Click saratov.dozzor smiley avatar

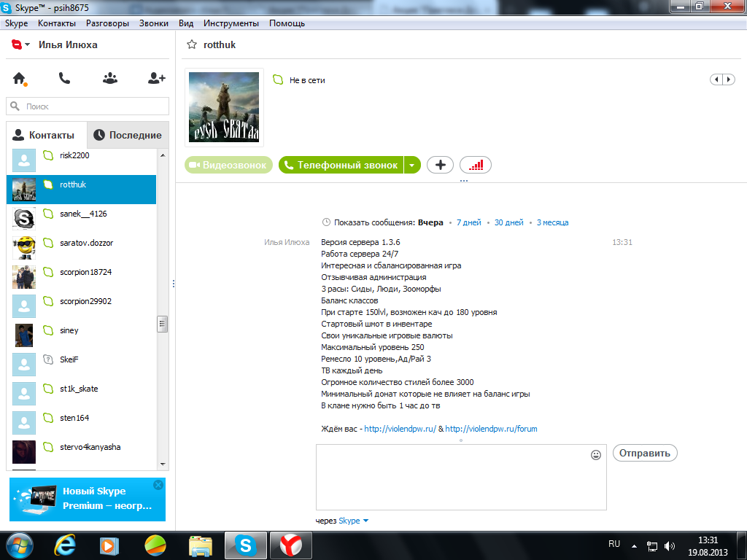[x=24, y=248]
